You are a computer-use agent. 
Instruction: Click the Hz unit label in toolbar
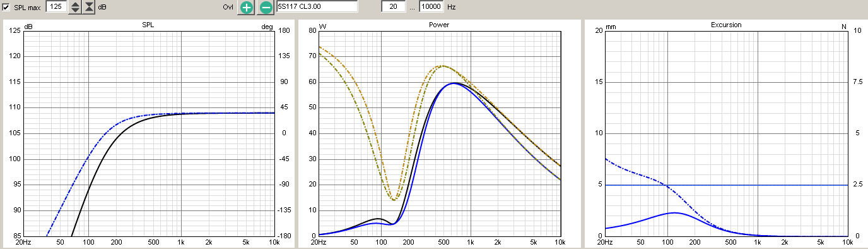(x=452, y=8)
